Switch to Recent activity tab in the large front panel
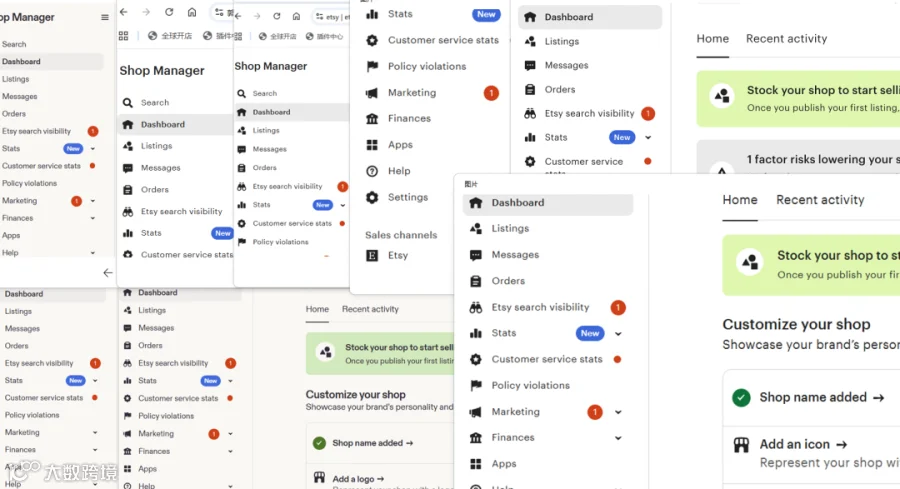The height and width of the screenshot is (489, 900). pos(820,200)
